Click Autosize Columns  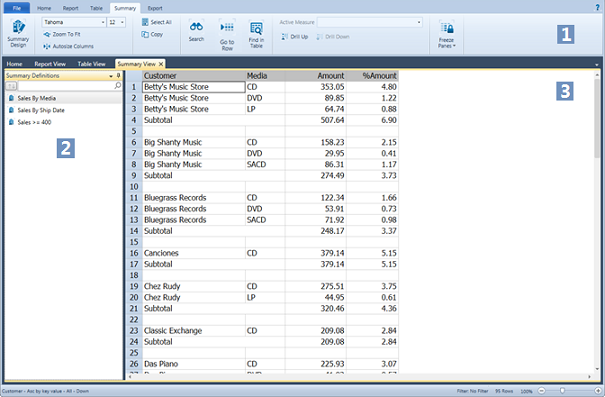[68, 46]
